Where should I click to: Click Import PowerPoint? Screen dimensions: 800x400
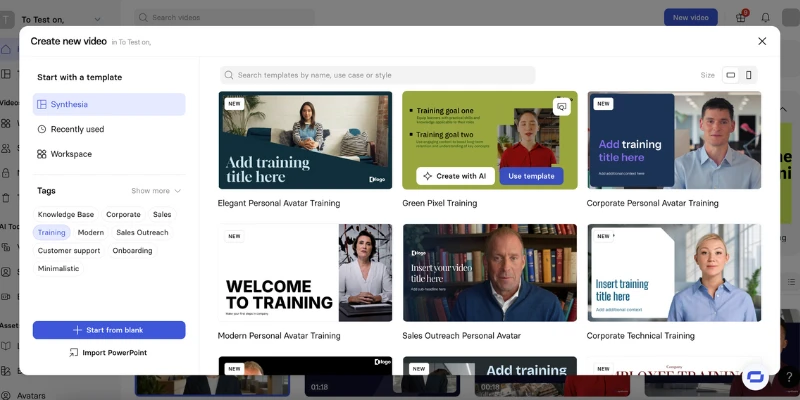108,353
